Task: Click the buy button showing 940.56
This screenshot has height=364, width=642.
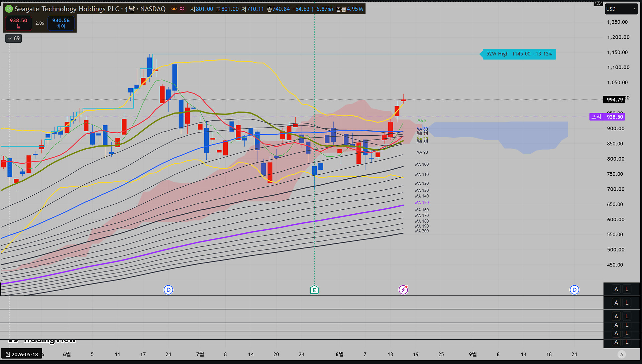Action: [61, 23]
